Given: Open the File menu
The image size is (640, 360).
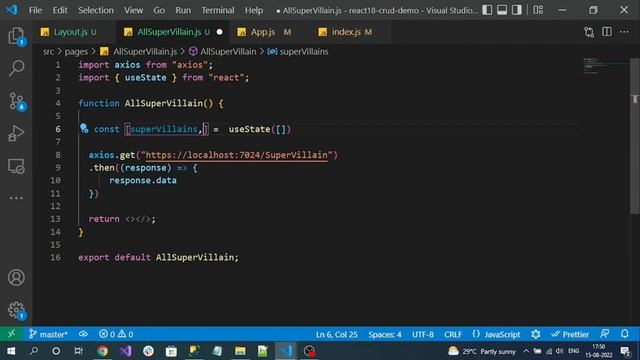Looking at the screenshot, I should (36, 10).
